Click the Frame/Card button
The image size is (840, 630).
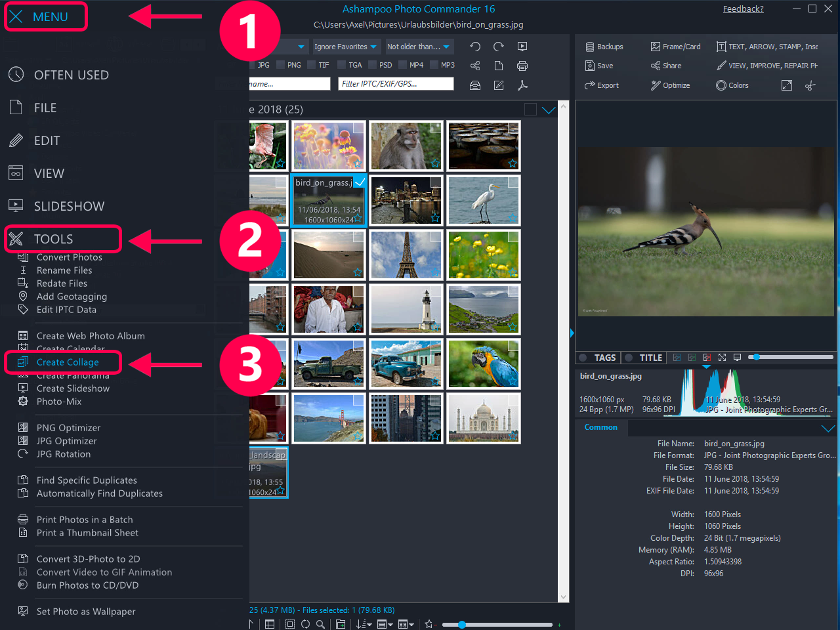[x=675, y=47]
